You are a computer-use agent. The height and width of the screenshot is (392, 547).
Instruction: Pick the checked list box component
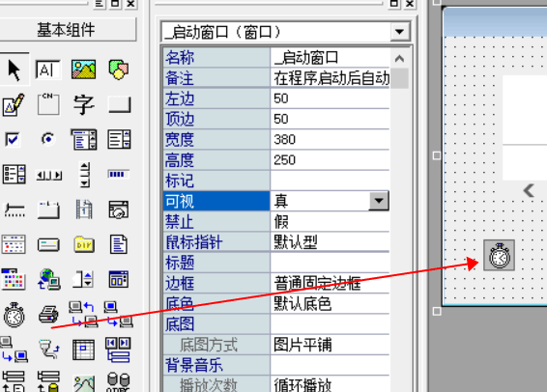click(14, 174)
